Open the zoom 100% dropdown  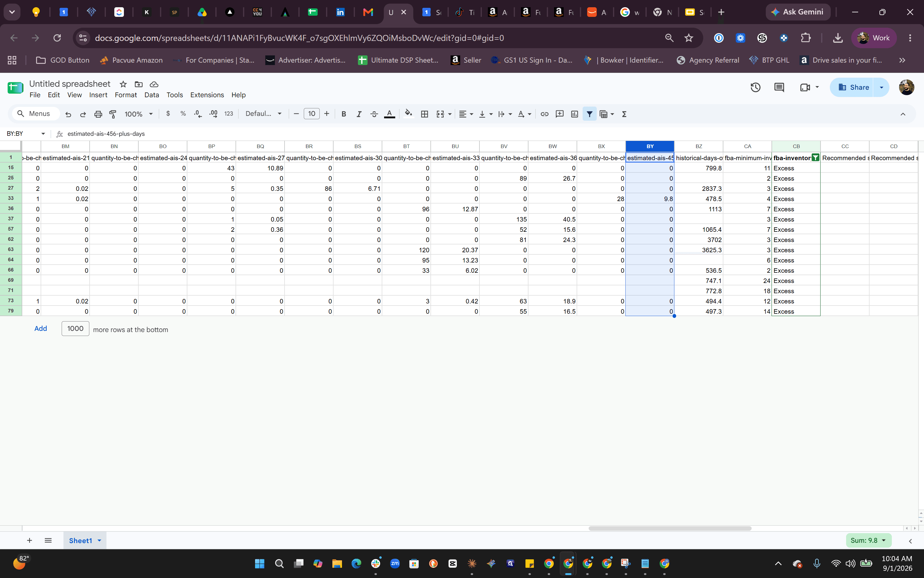(139, 114)
